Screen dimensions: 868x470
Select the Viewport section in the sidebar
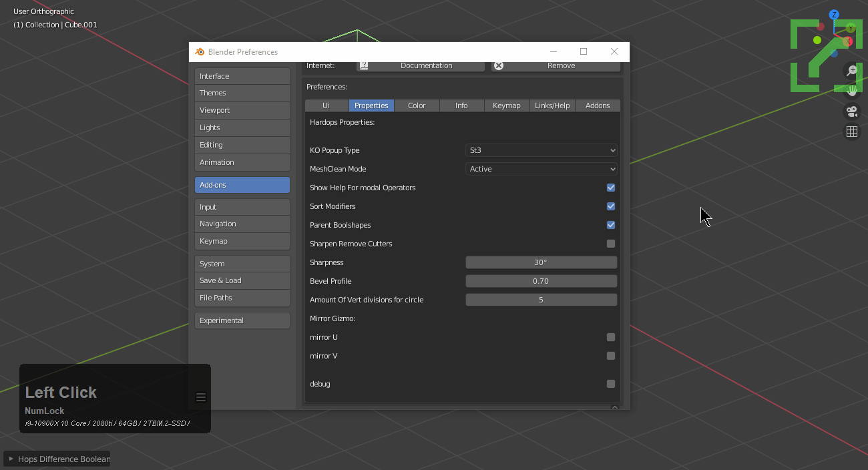pyautogui.click(x=242, y=110)
